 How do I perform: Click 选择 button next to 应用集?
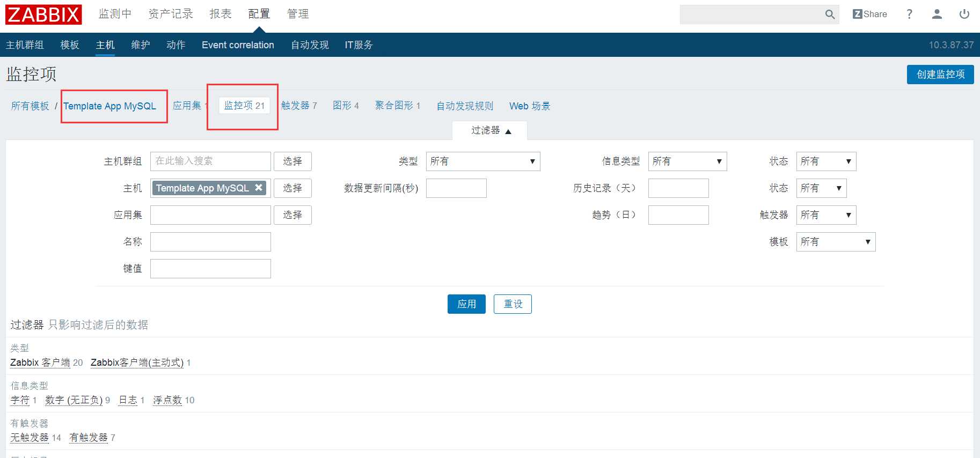[x=292, y=215]
